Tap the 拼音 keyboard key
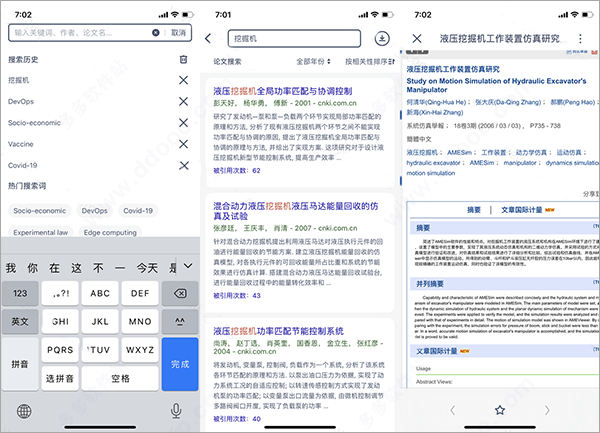 [20, 364]
